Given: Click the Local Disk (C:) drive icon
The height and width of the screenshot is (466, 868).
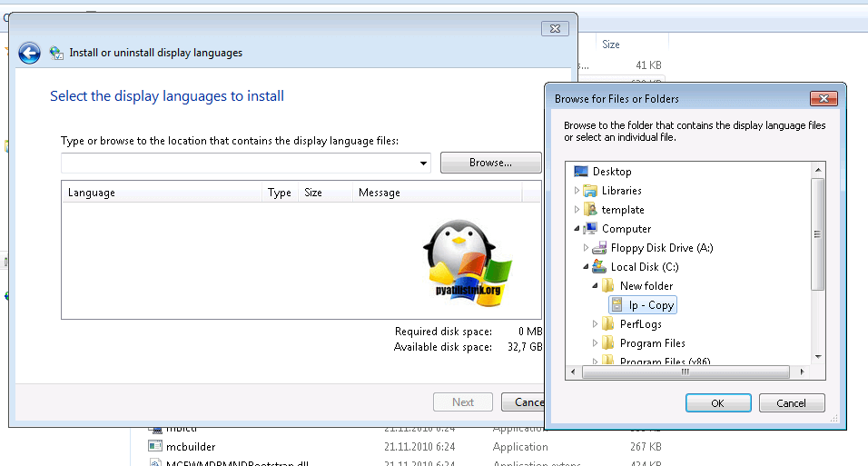Looking at the screenshot, I should [598, 267].
